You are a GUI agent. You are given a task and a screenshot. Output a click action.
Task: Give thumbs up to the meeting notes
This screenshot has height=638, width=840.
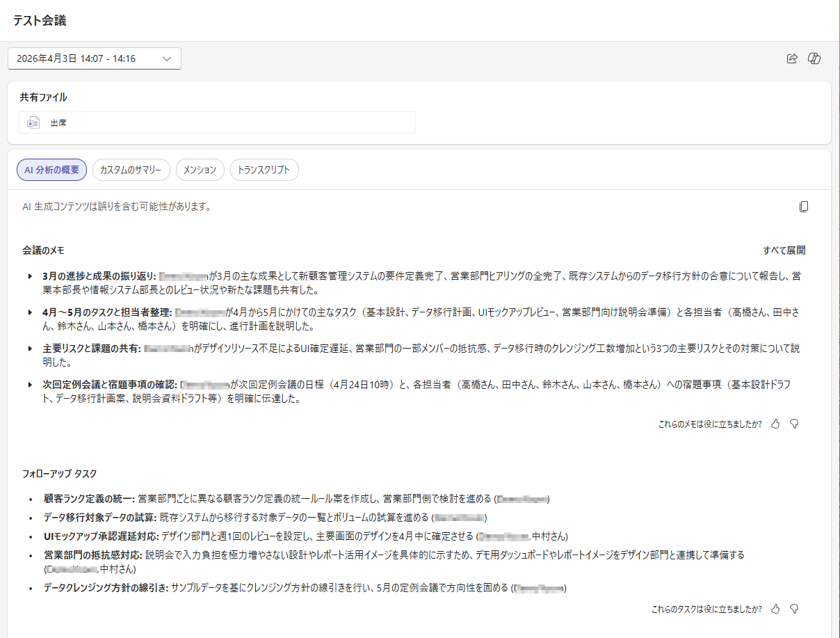point(776,424)
